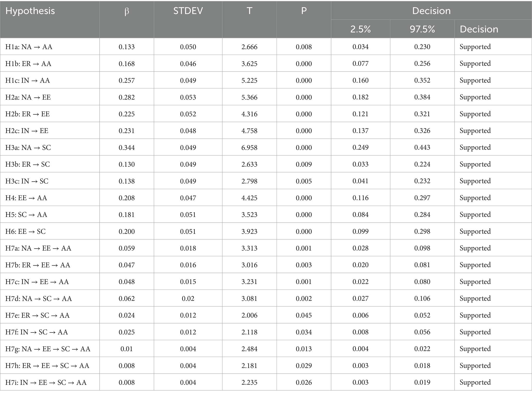Click the H4: EE → AA hypothesis cell
Viewport: 532px width, 395px height.
pyautogui.click(x=26, y=198)
